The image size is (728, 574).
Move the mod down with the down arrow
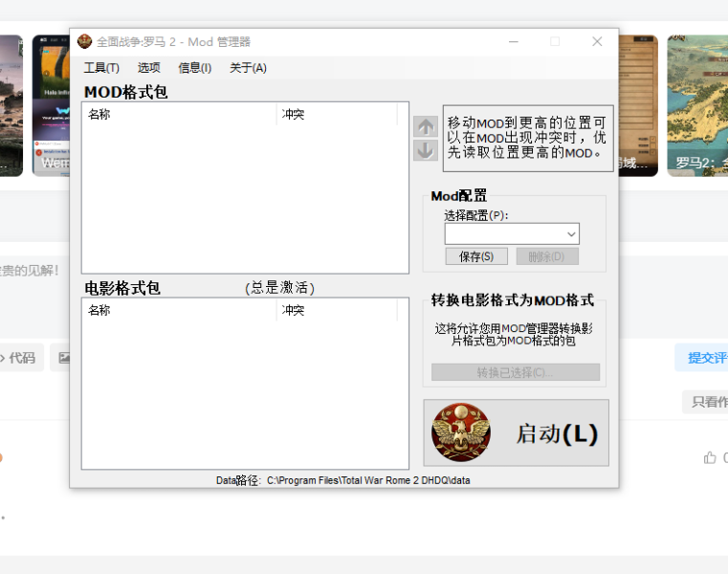426,150
